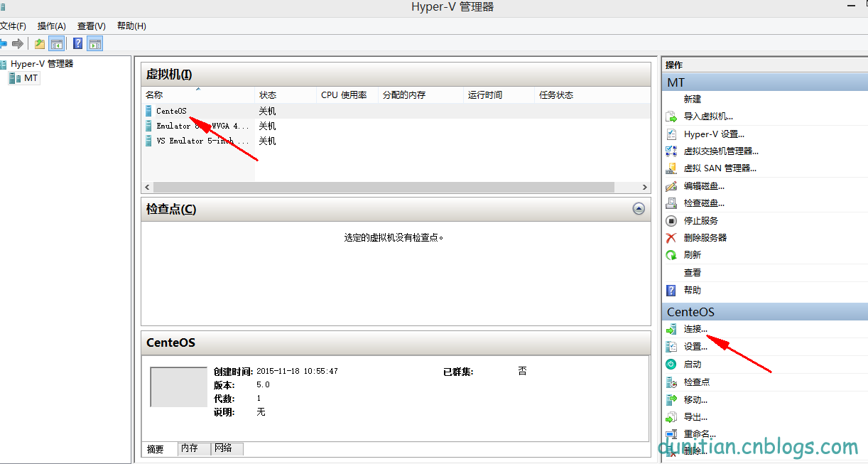Click the creation time value 2015-11-18 10:55:47
Screen dimensions: 868x464
point(297,371)
